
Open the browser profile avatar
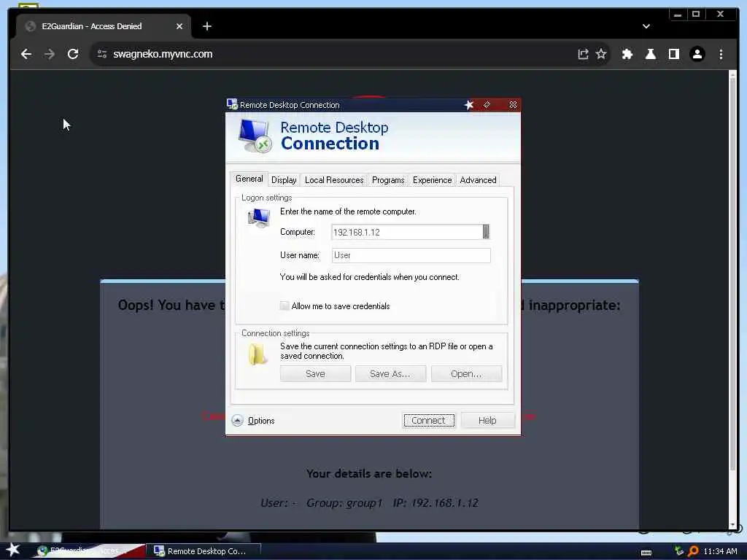[697, 54]
